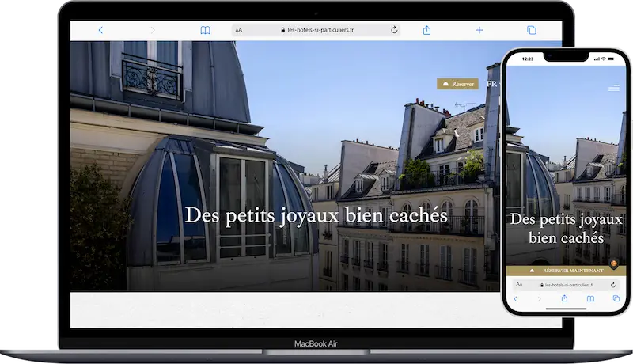Open share sheet in iPhone Safari
Image resolution: width=633 pixels, height=364 pixels.
(564, 298)
